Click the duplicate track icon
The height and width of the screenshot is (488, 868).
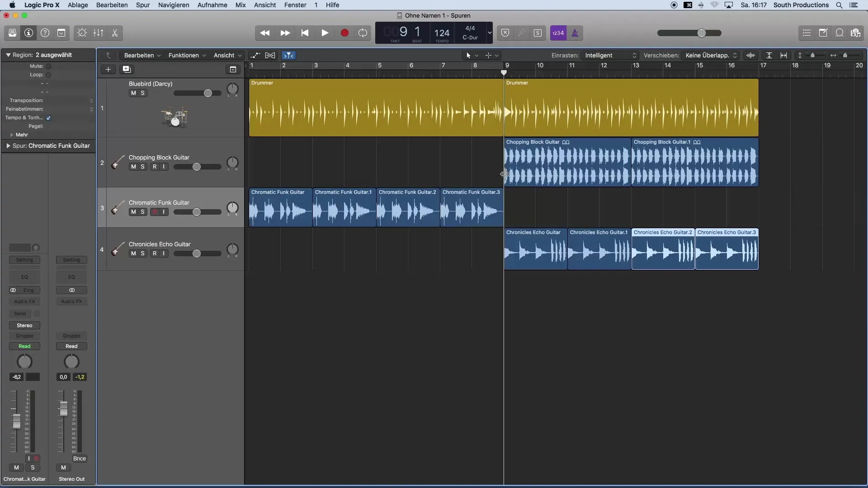coord(127,70)
